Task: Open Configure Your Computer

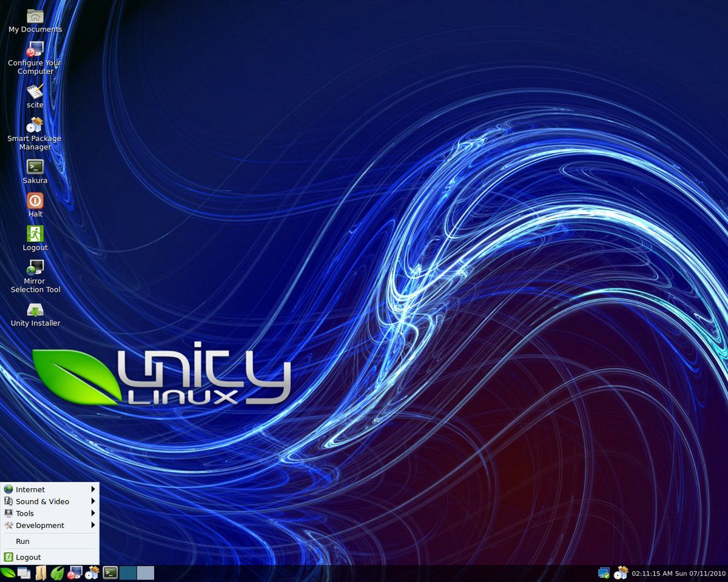Action: click(x=35, y=50)
